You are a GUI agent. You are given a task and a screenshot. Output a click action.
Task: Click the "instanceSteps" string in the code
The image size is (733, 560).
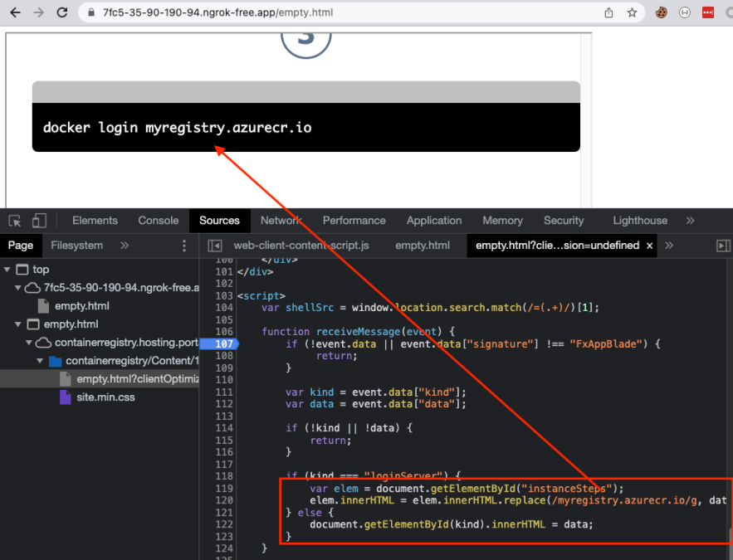(x=567, y=489)
